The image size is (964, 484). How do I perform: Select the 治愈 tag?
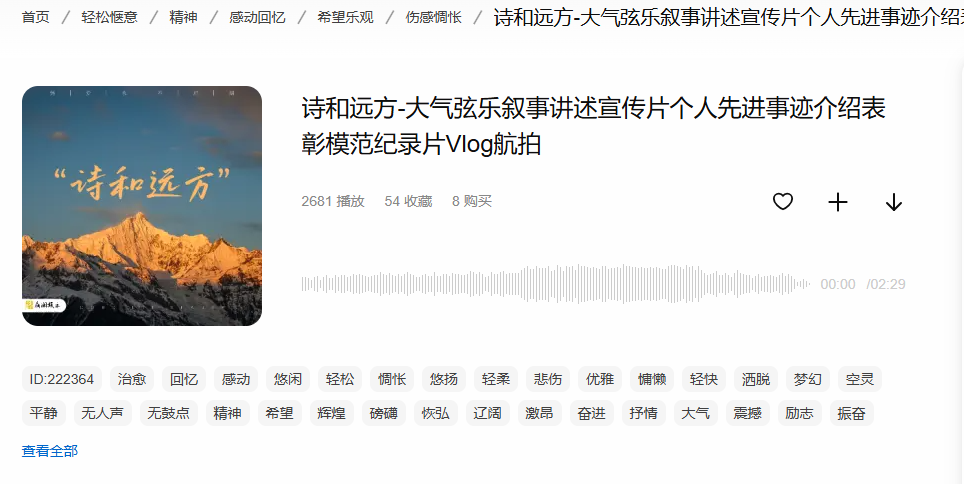click(x=132, y=379)
